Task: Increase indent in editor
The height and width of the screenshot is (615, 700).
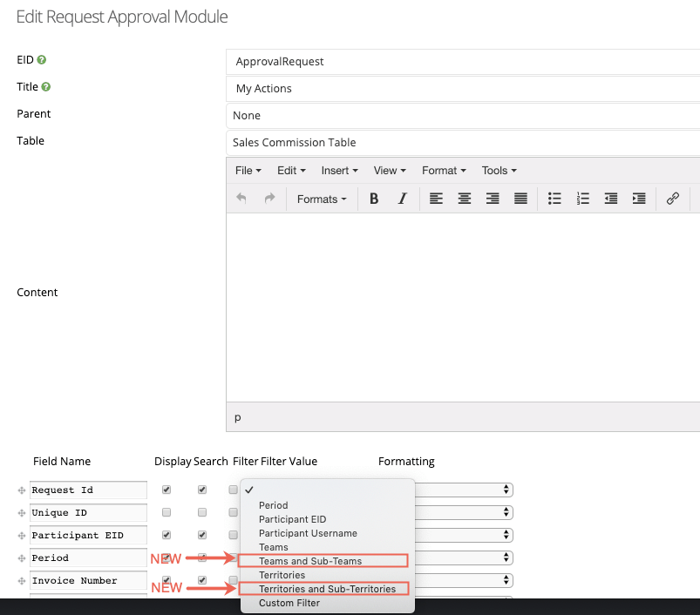Action: pos(639,199)
